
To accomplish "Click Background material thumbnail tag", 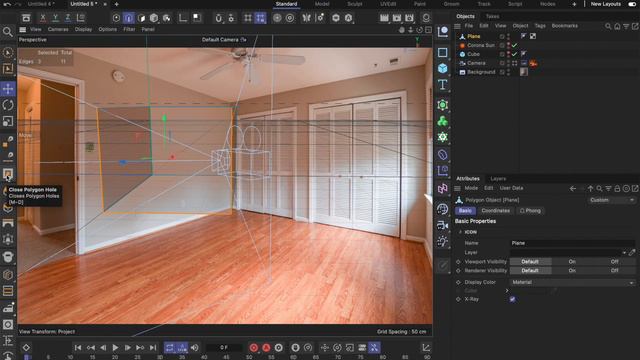I will (524, 72).
